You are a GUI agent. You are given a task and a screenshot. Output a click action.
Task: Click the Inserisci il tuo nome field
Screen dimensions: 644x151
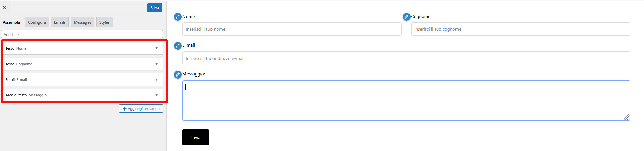(292, 29)
